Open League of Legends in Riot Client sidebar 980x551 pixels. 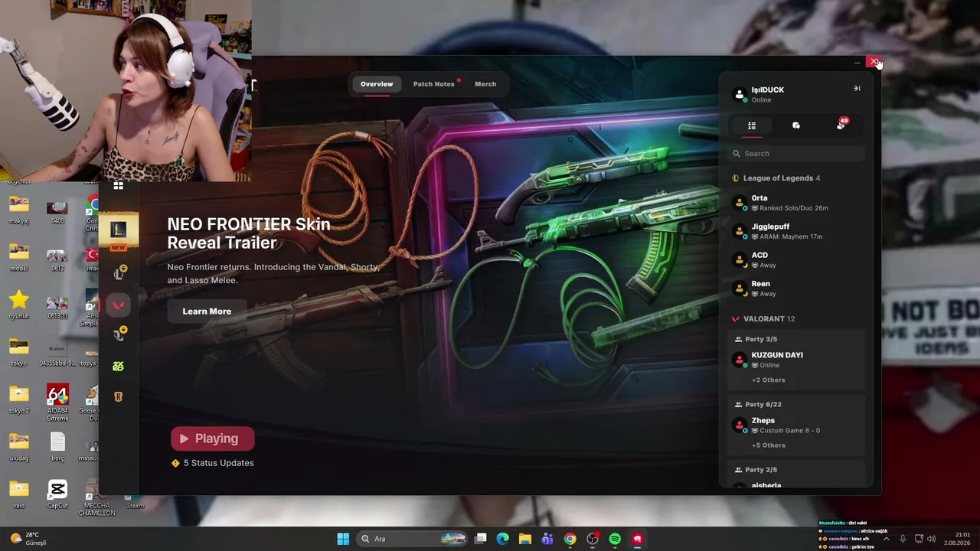(118, 230)
